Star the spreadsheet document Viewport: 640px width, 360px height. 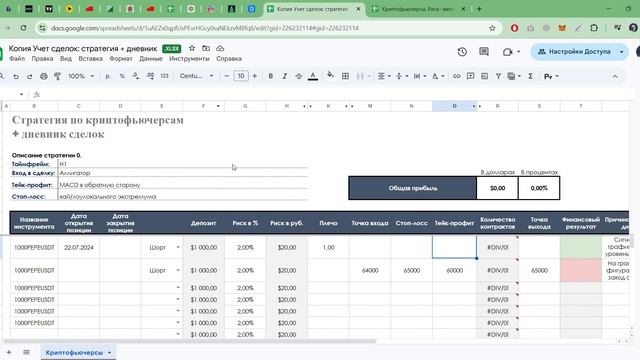tap(192, 48)
